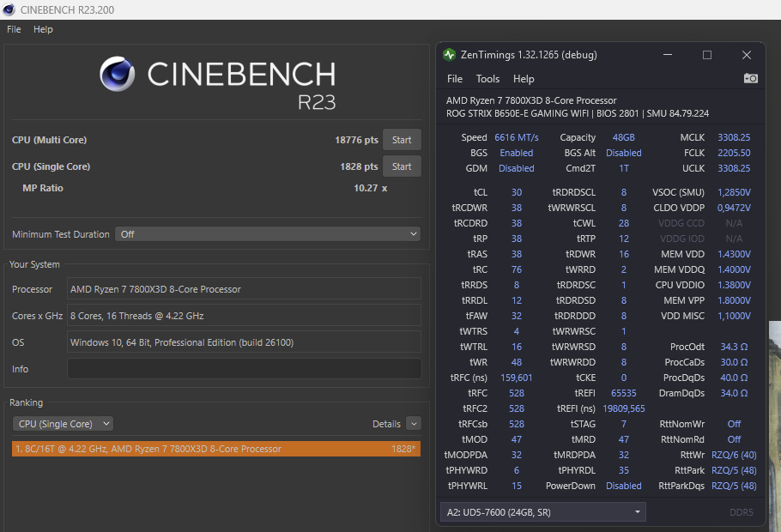Click the ProcOdt 34.3 Ω value

[734, 347]
